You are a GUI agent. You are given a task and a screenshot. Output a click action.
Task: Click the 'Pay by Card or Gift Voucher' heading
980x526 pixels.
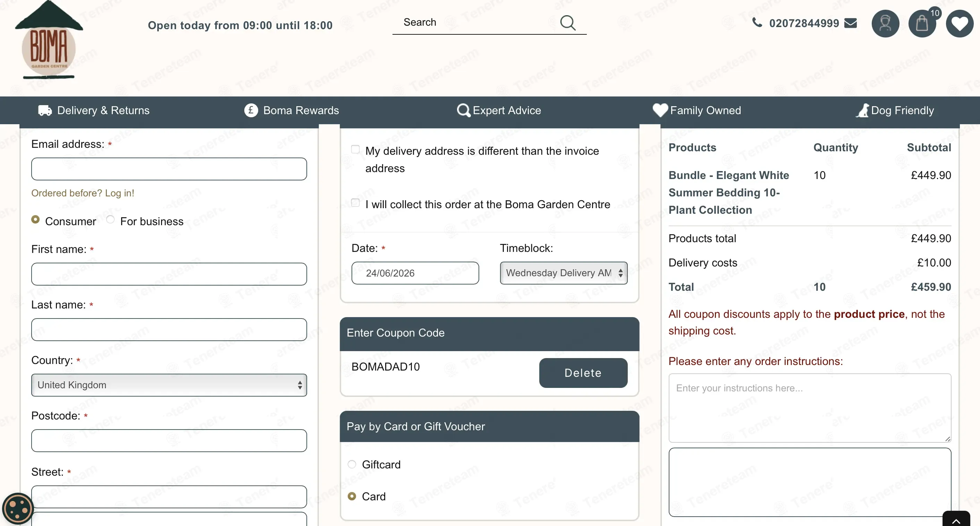click(x=415, y=426)
